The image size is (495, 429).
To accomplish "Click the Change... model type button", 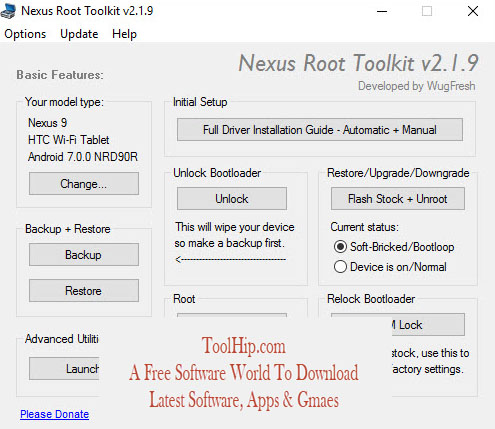I will coord(84,184).
